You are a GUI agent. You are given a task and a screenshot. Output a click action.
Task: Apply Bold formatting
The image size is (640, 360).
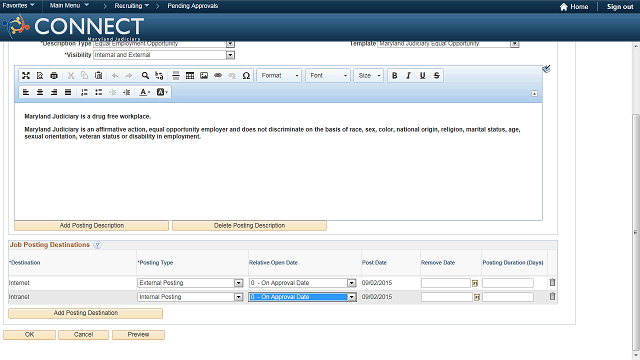pos(395,76)
